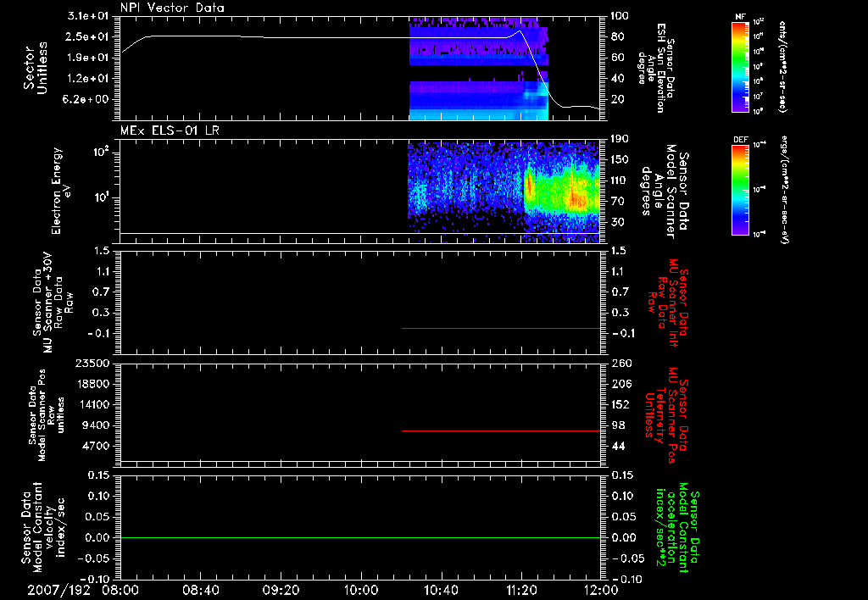
Task: Click the red line in Scanner Pos panel
Action: click(501, 431)
